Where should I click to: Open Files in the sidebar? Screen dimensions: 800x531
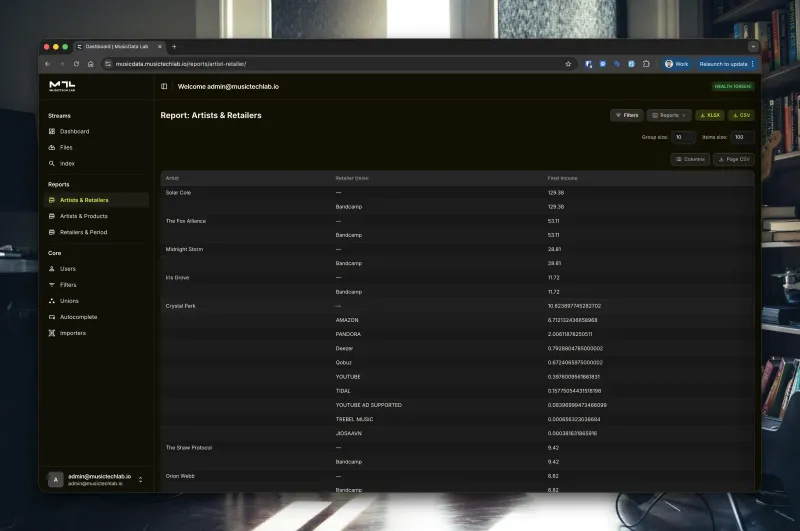point(66,147)
